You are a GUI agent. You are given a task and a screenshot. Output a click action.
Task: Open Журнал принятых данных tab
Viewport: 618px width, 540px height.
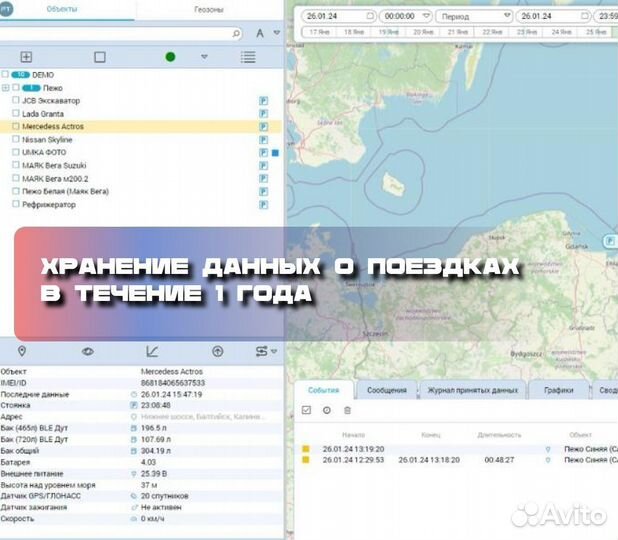click(473, 390)
